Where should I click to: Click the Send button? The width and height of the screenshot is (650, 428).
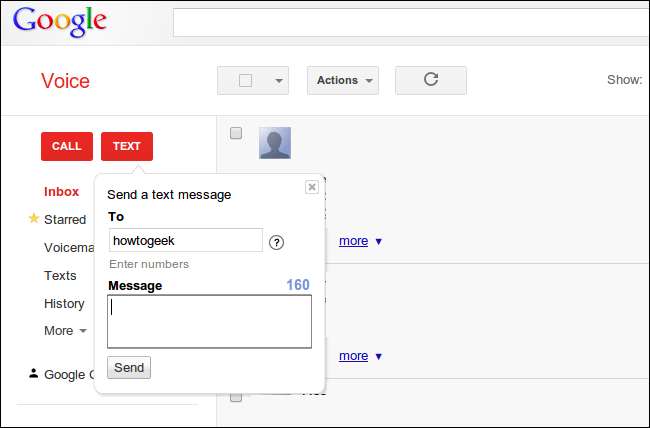[129, 367]
